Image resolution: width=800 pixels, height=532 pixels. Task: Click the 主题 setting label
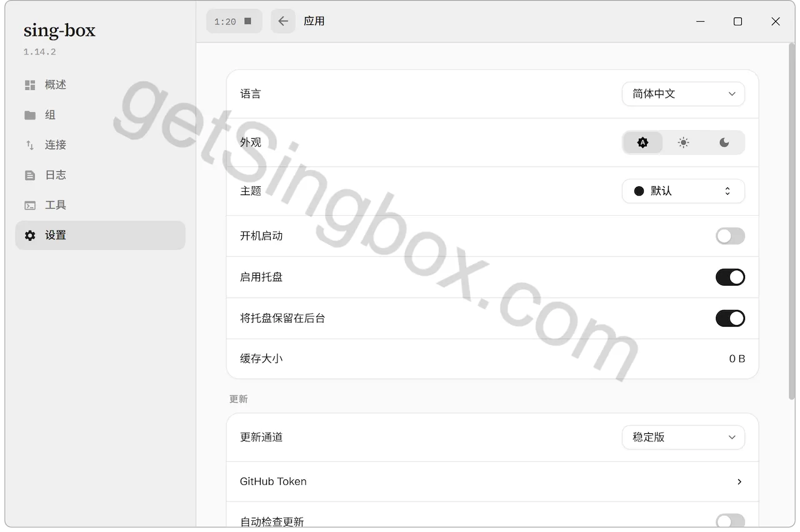251,191
